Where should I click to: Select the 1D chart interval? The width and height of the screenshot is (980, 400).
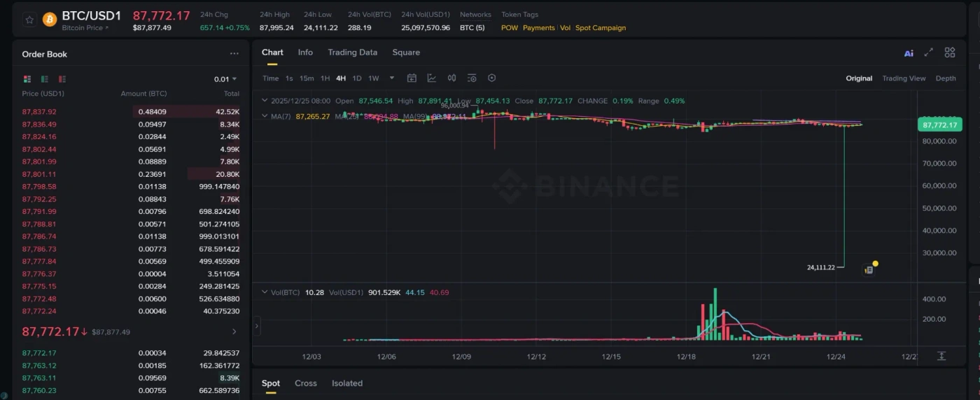click(357, 78)
